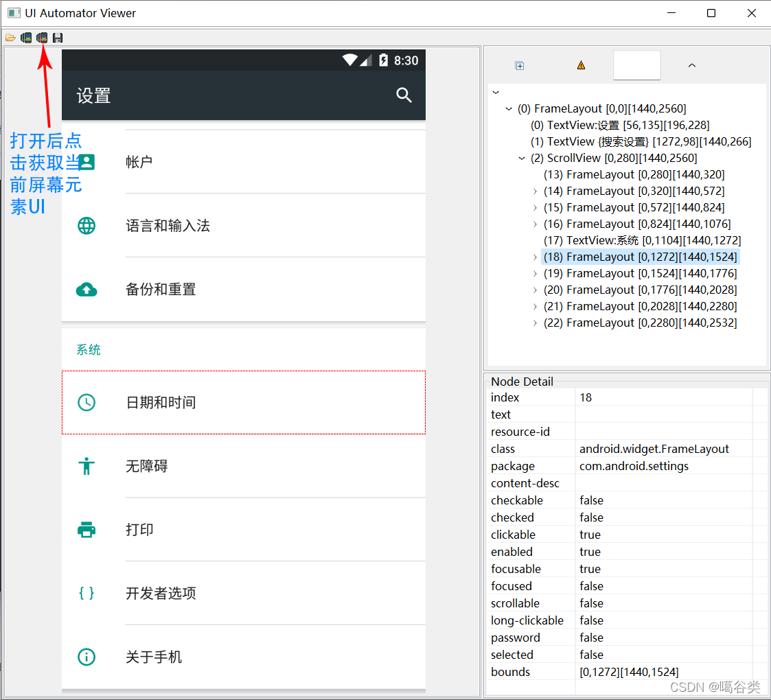Expand the (14) FrameLayout node
The height and width of the screenshot is (700, 771).
(x=535, y=191)
